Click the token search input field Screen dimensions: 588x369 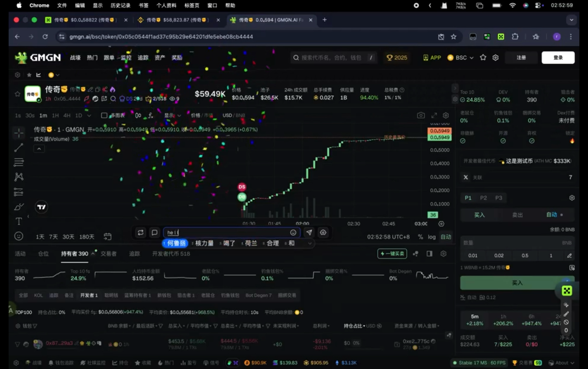click(x=331, y=58)
